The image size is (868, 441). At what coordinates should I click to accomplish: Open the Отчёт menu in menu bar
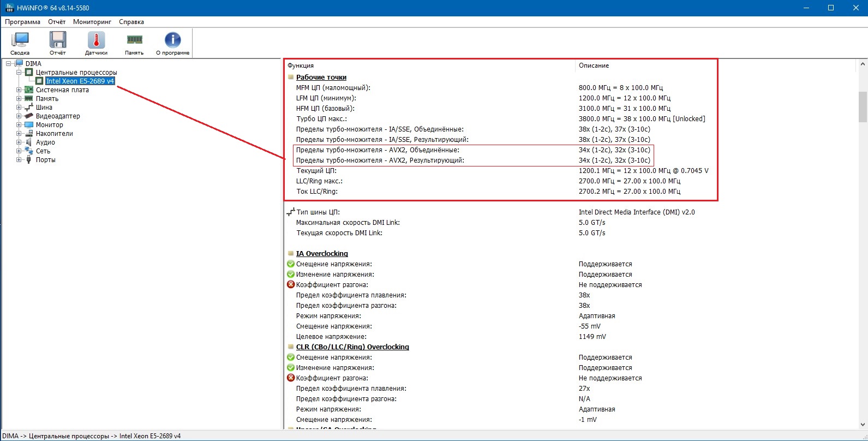pyautogui.click(x=57, y=22)
